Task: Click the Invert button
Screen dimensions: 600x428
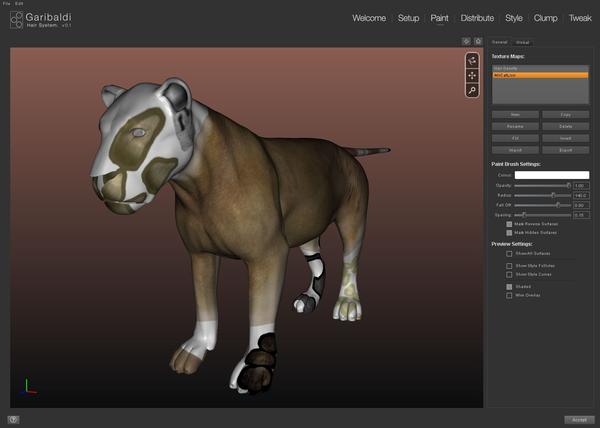Action: (566, 138)
